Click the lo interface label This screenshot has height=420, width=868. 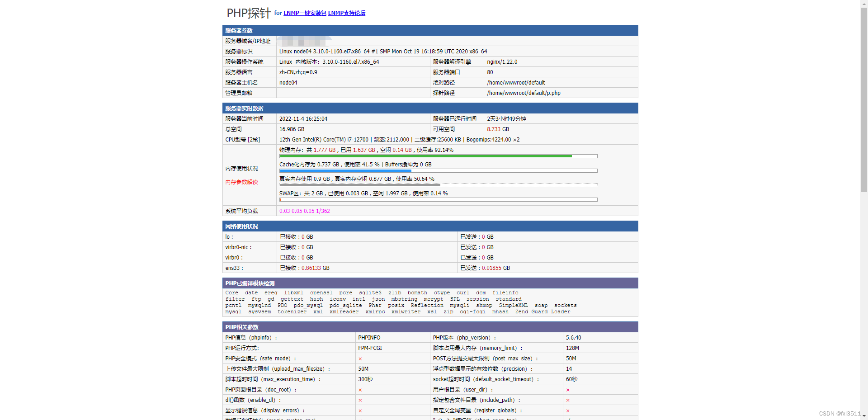pyautogui.click(x=229, y=237)
